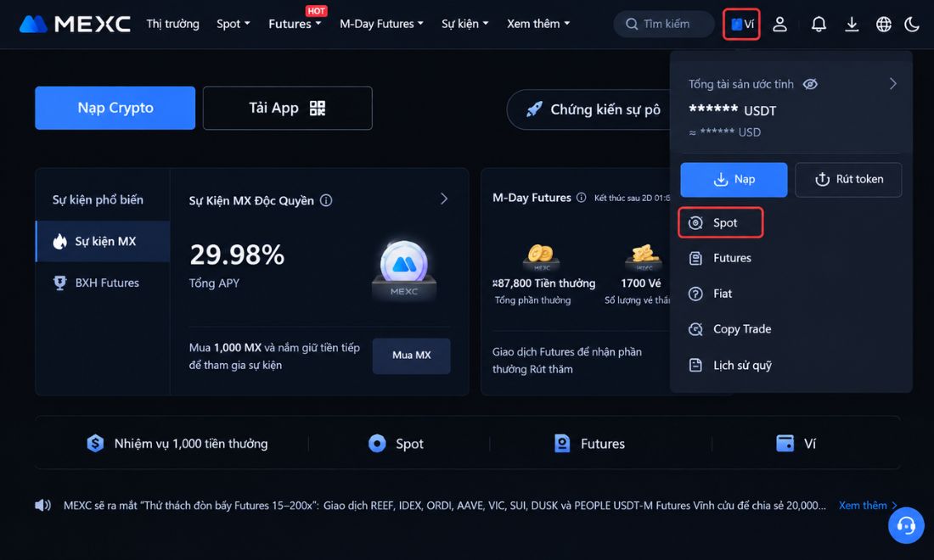Image resolution: width=934 pixels, height=560 pixels.
Task: Click the Tải App button
Action: pos(288,108)
